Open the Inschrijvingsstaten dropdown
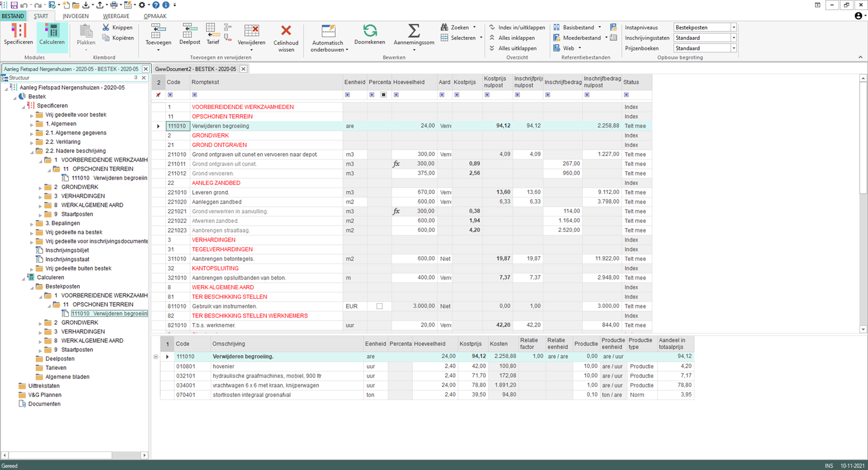 (734, 37)
